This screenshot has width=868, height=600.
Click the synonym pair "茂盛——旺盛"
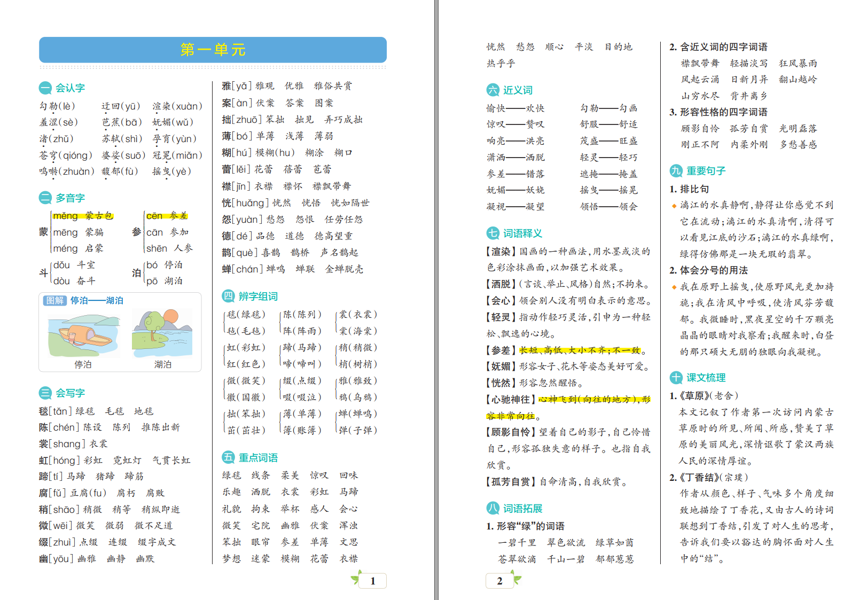point(609,141)
